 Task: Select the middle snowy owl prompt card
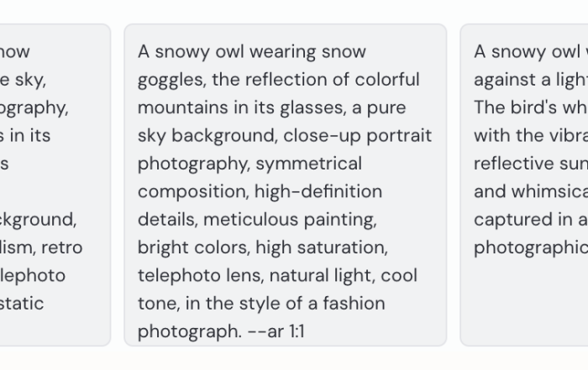tap(286, 185)
